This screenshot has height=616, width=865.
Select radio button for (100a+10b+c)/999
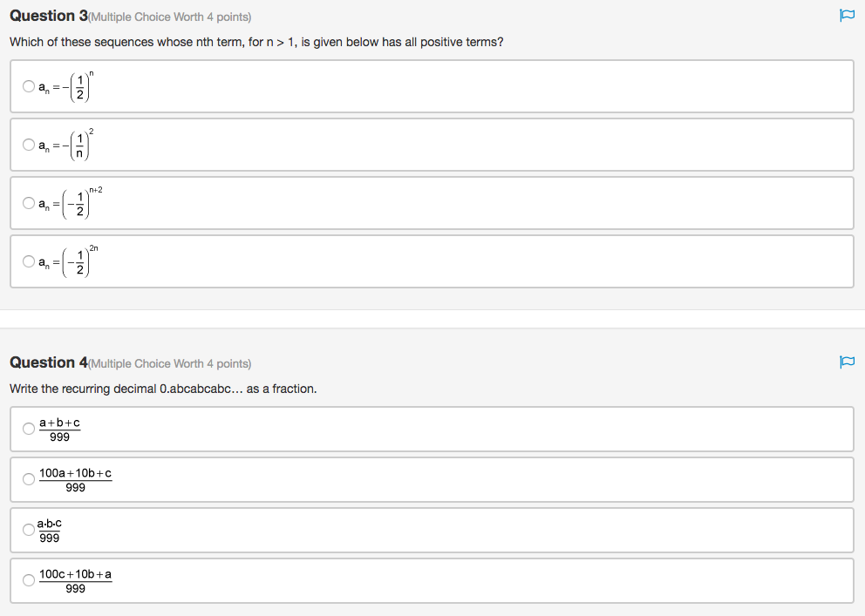(x=29, y=479)
